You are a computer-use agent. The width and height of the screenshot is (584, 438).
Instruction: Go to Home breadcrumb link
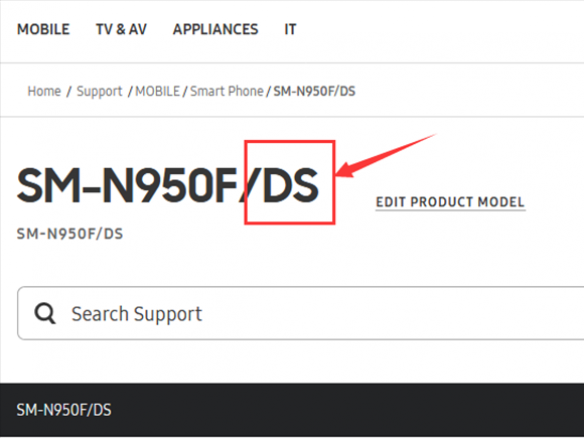click(x=44, y=91)
